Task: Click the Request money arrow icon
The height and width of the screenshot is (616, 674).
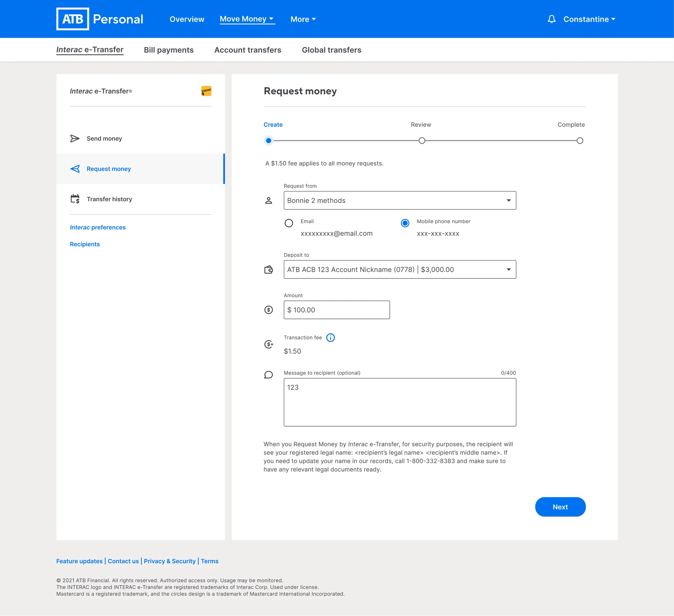Action: [75, 169]
